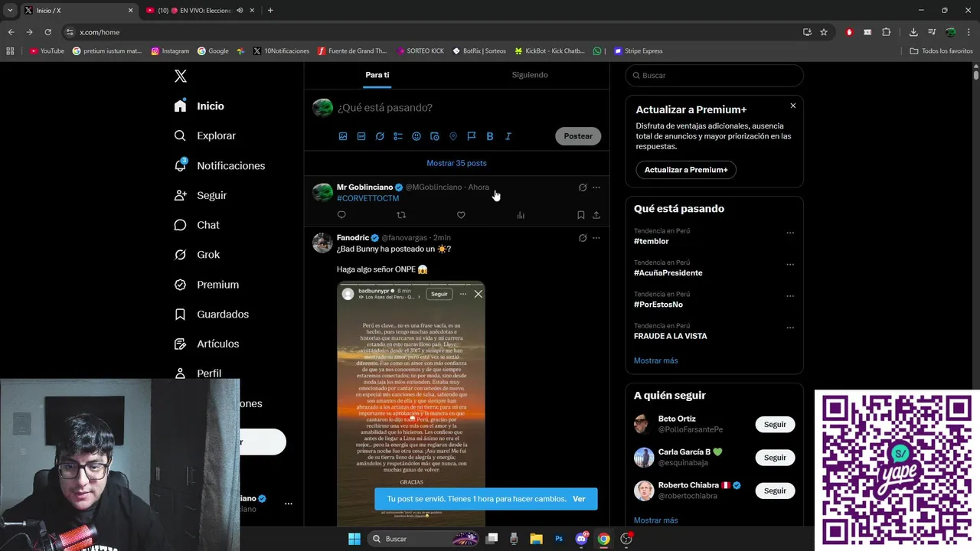Click Mostrar 35 posts link

(456, 163)
